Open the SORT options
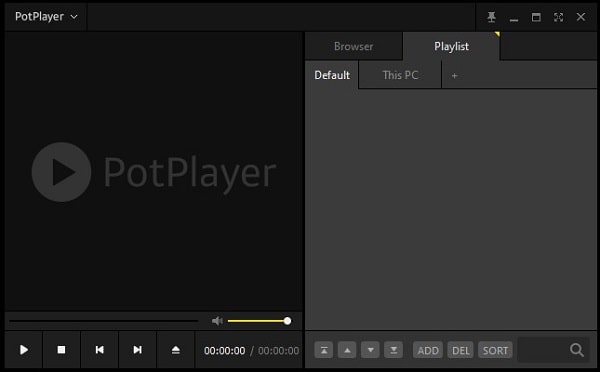Screen dimensions: 600x372 point(495,350)
